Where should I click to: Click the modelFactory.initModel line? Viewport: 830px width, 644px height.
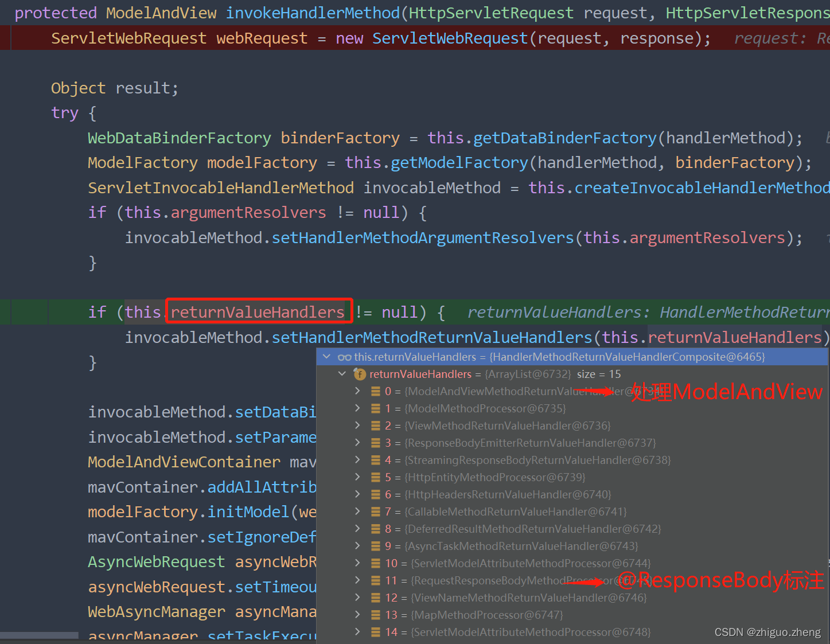click(x=202, y=512)
